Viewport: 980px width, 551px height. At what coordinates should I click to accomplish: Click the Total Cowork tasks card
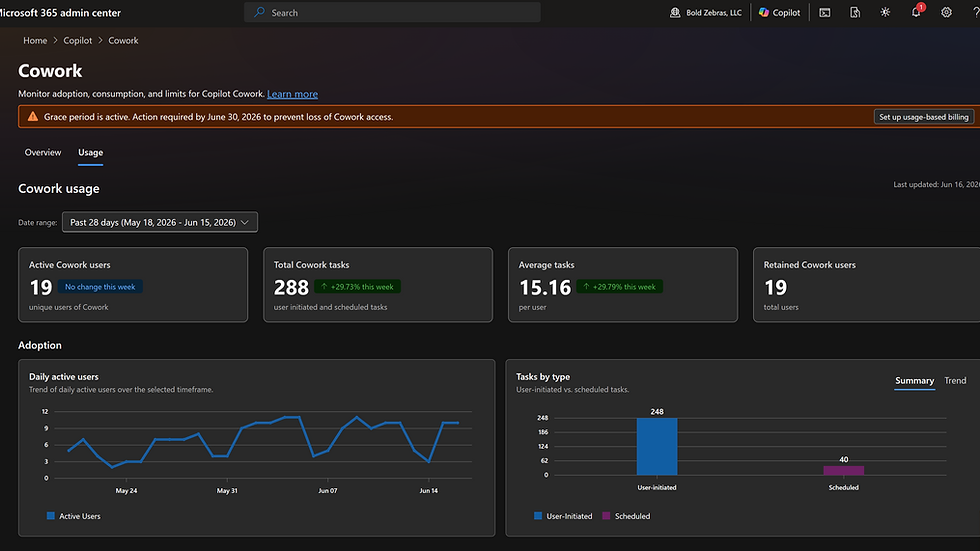click(378, 285)
